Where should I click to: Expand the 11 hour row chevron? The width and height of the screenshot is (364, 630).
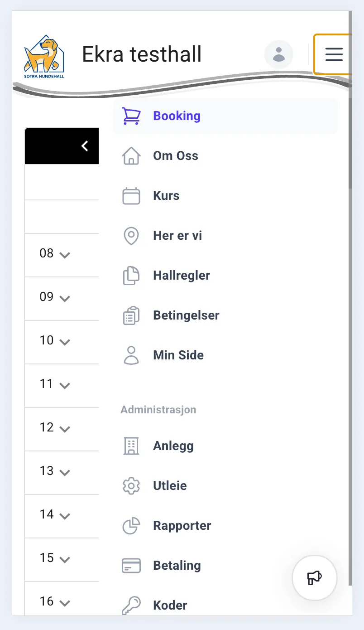click(65, 385)
